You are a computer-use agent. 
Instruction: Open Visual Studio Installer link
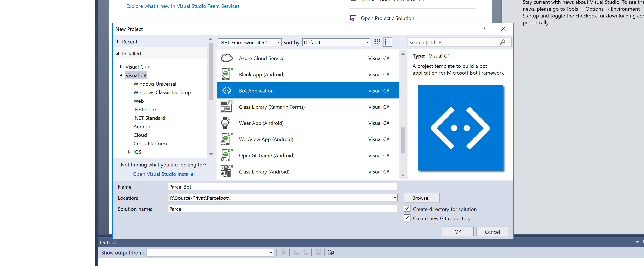point(164,174)
